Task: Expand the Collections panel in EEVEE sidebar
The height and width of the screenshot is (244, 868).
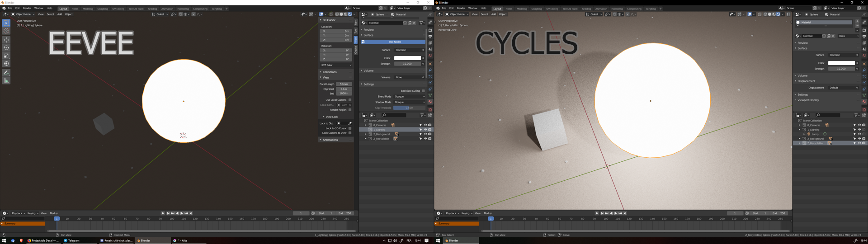Action: 329,72
